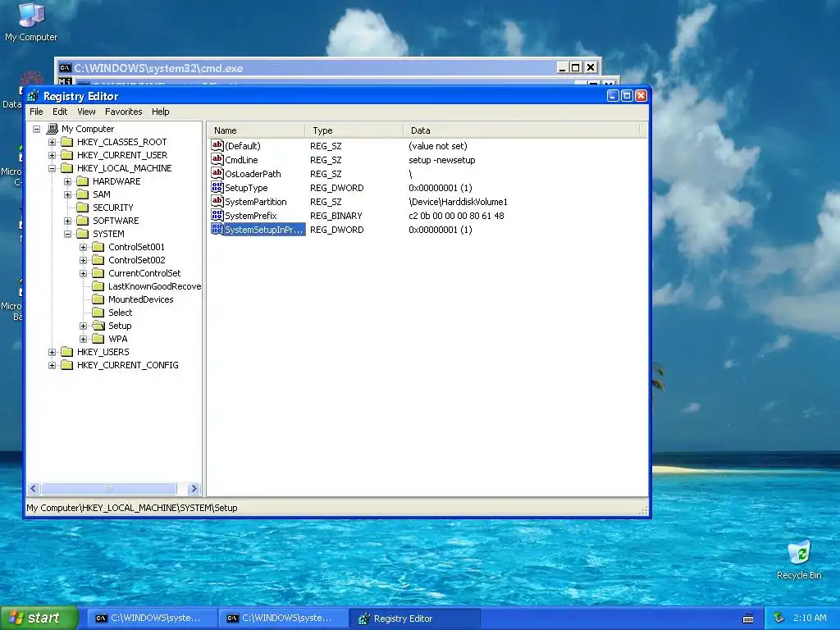Select the ControlSet001 tree label
The image size is (840, 630).
[x=136, y=247]
